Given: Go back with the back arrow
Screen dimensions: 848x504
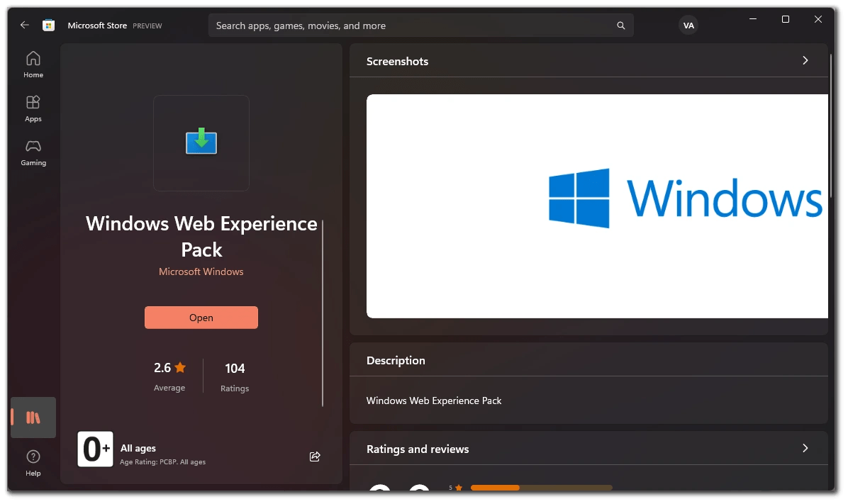Looking at the screenshot, I should coord(24,25).
